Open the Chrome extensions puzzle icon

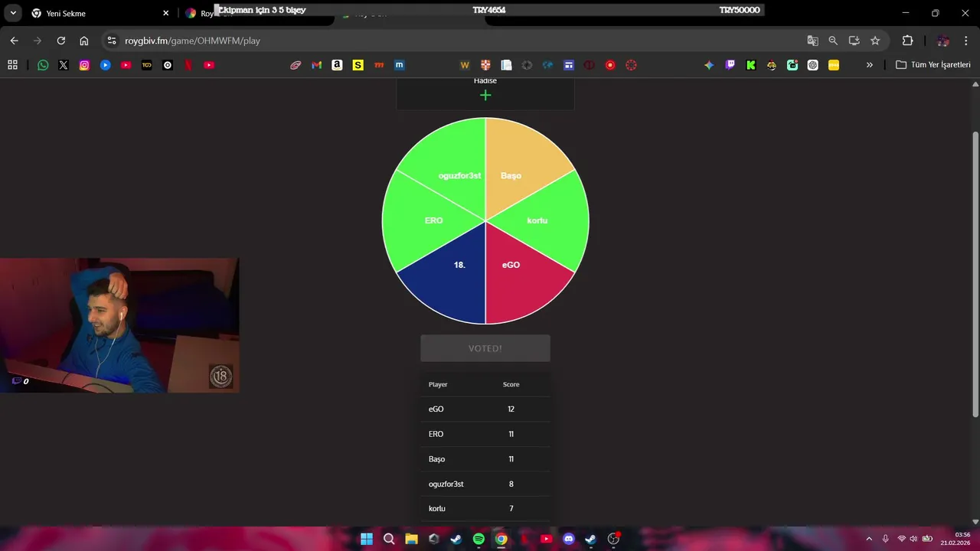pyautogui.click(x=908, y=41)
